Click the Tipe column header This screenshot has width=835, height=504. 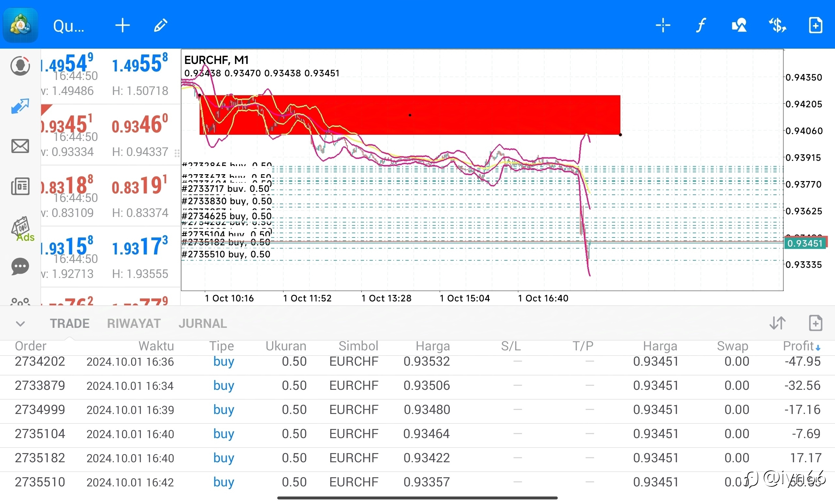221,346
